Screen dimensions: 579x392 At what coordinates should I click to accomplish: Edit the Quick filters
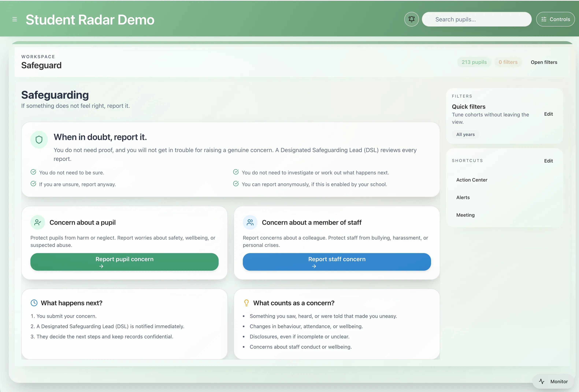point(548,114)
